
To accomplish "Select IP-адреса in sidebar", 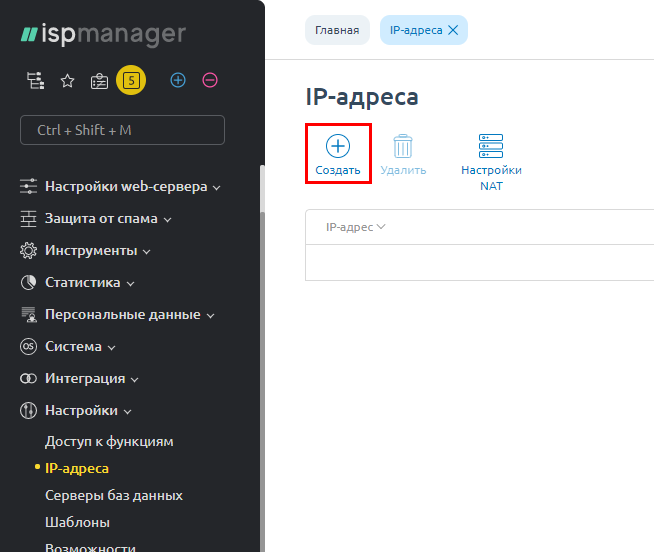I will (x=77, y=469).
